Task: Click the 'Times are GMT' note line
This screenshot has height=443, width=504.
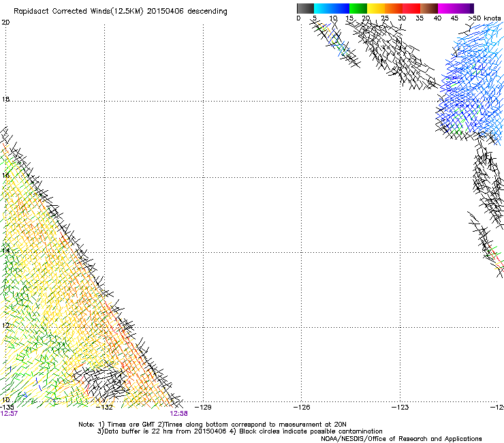Action: click(x=212, y=425)
